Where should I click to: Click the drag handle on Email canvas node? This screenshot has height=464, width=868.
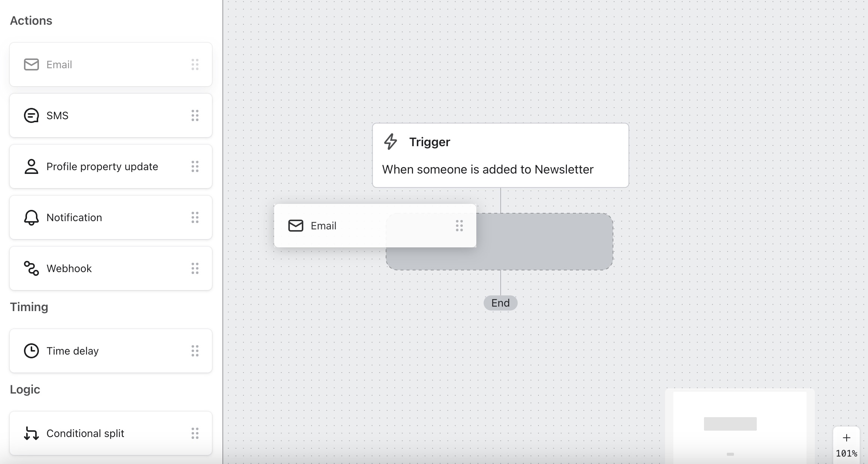[x=459, y=225]
